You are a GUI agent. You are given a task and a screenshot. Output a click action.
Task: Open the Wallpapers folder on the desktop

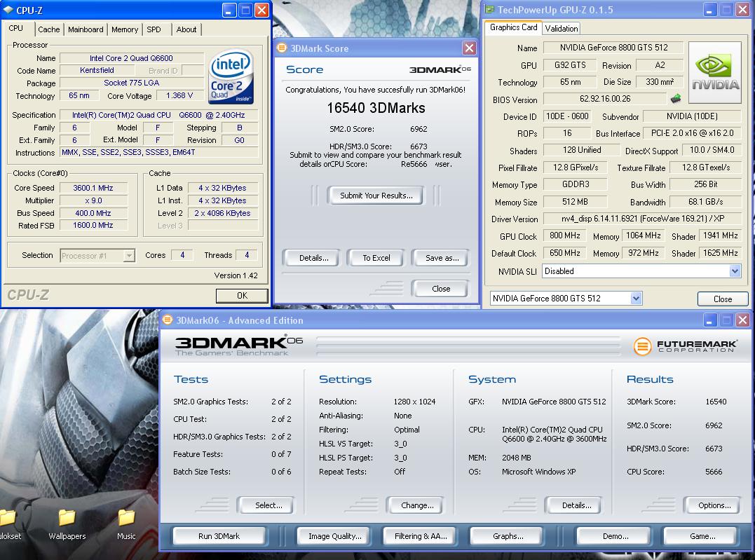(67, 524)
